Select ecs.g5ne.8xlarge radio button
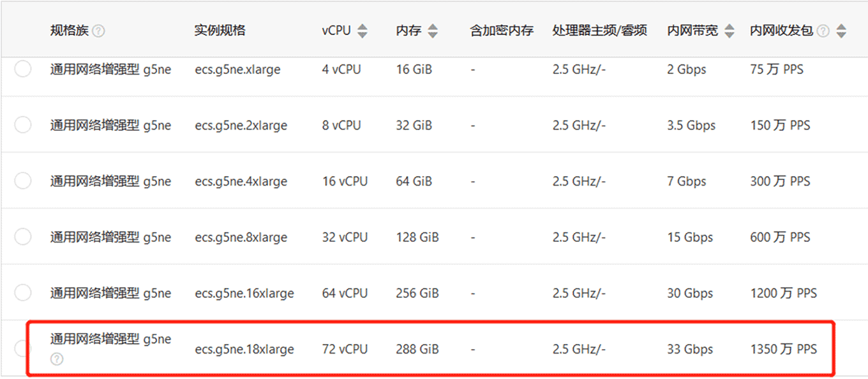 (x=23, y=237)
